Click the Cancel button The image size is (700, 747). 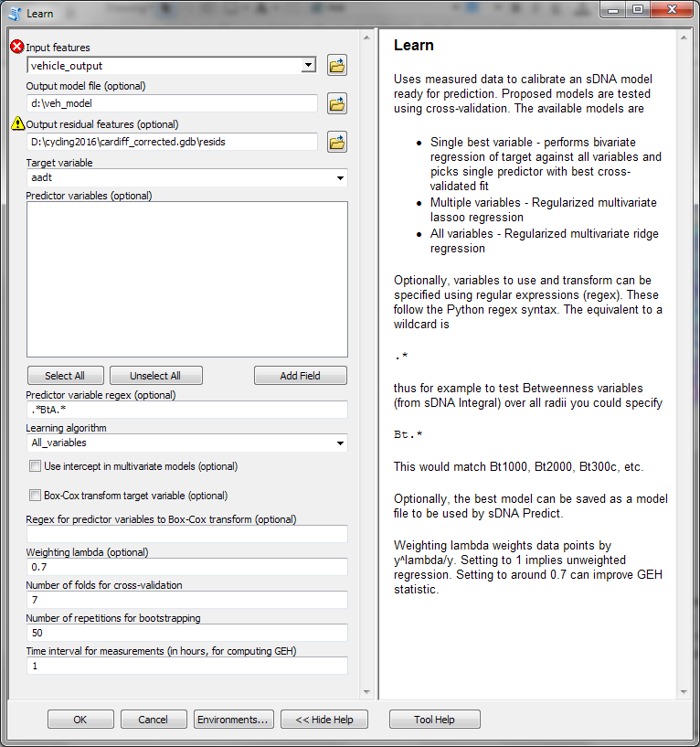[154, 720]
